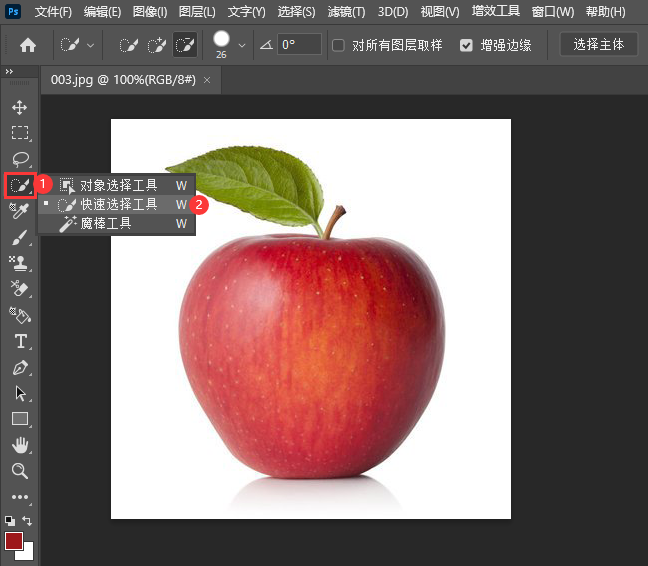Swap foreground and background colors

coord(27,521)
